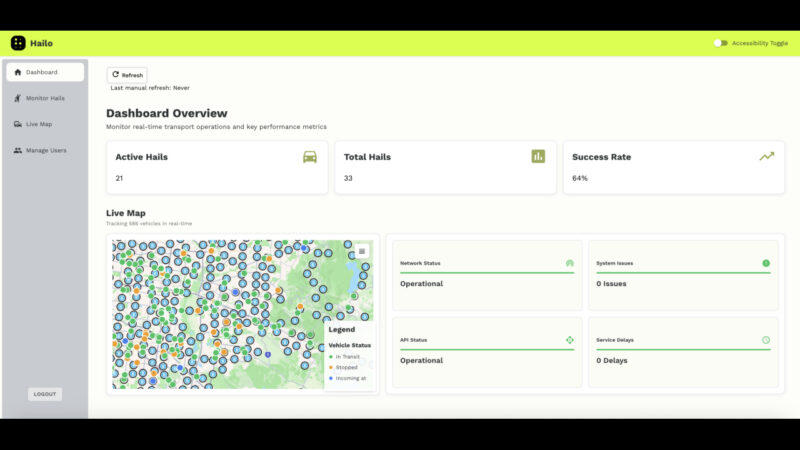800x450 pixels.
Task: Click the Manage Users people icon
Action: [x=18, y=151]
